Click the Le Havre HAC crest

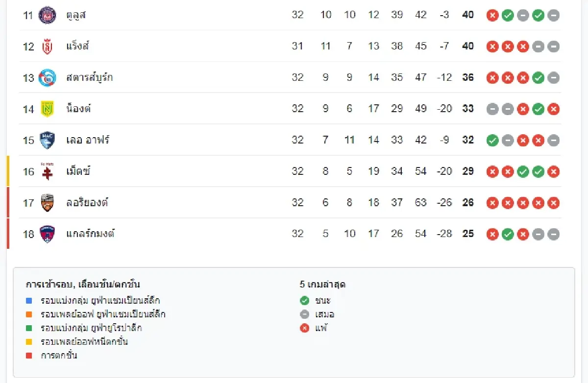47,140
